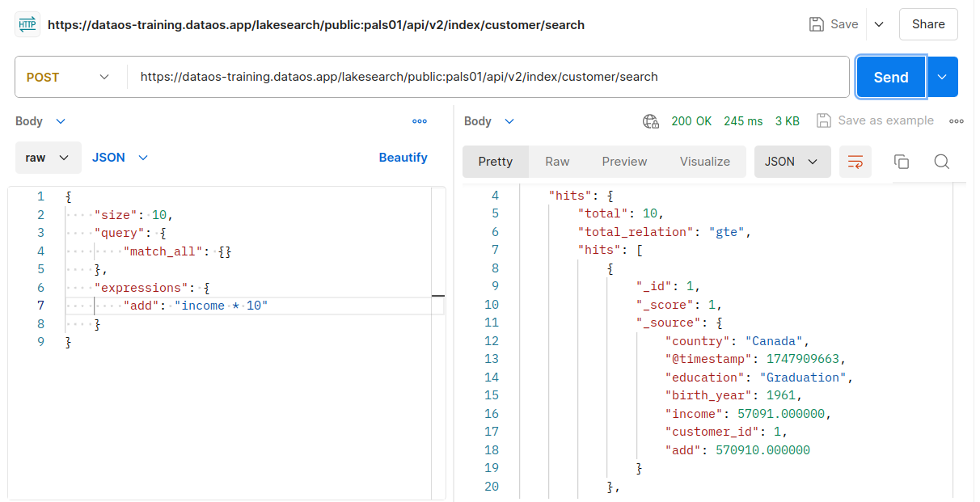Image resolution: width=980 pixels, height=502 pixels.
Task: Toggle line wrap icon in response
Action: pyautogui.click(x=855, y=162)
